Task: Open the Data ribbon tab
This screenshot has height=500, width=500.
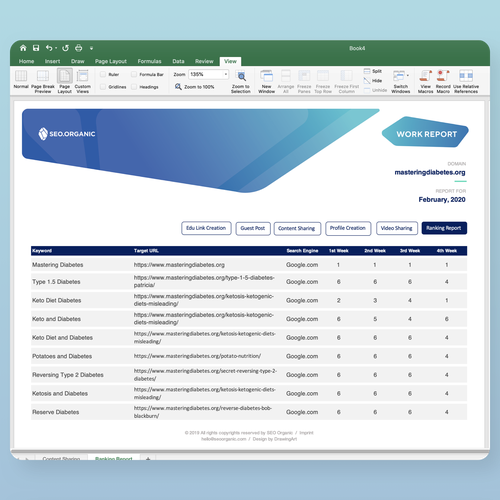Action: pyautogui.click(x=178, y=61)
